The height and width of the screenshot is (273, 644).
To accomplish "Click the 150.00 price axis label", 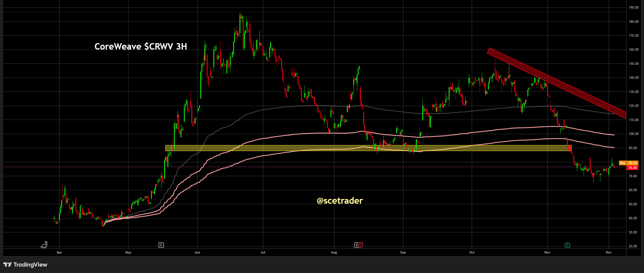I will [633, 64].
